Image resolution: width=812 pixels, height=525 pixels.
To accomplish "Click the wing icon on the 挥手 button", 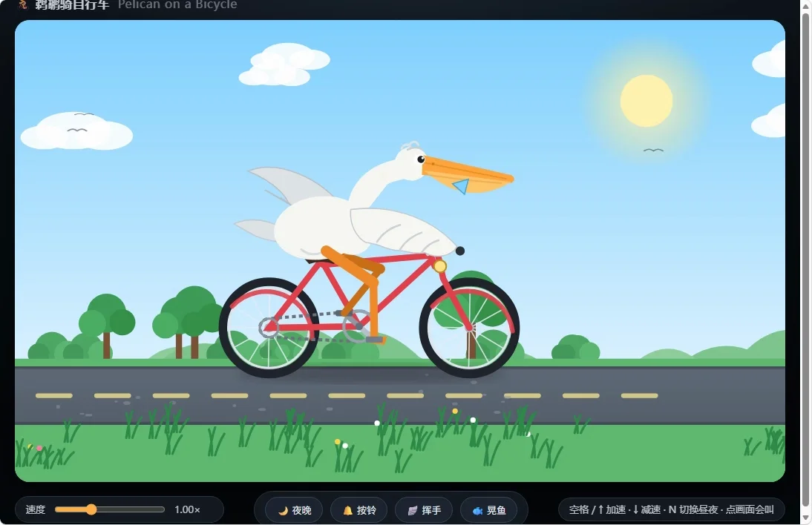I will [413, 510].
